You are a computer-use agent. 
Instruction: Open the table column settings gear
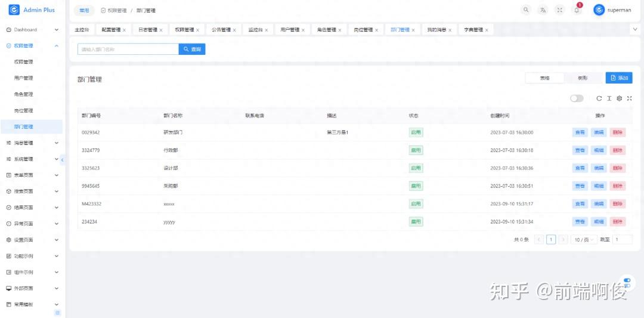click(620, 98)
